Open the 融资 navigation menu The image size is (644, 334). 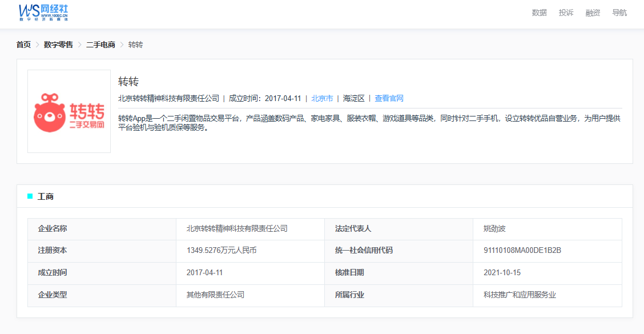coord(593,13)
